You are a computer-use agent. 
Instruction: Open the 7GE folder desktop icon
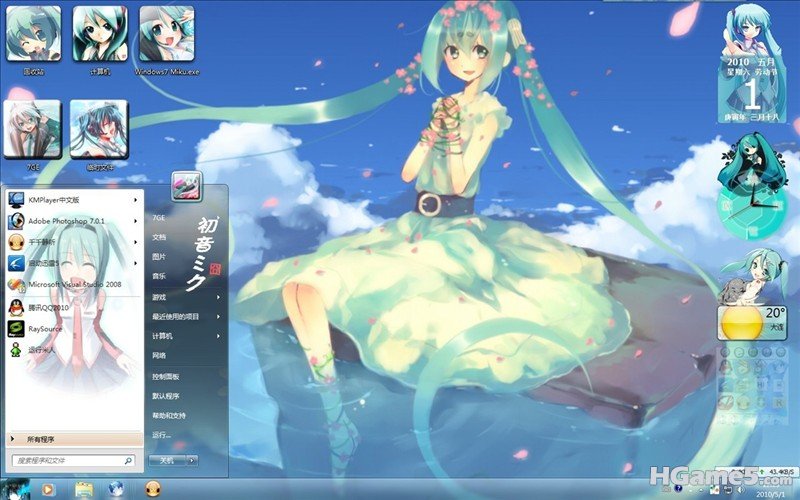(x=33, y=129)
